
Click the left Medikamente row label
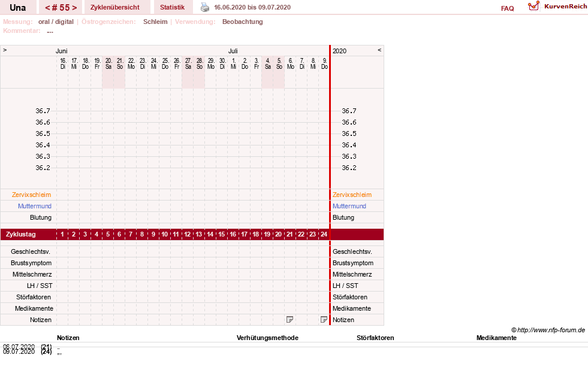pos(34,308)
